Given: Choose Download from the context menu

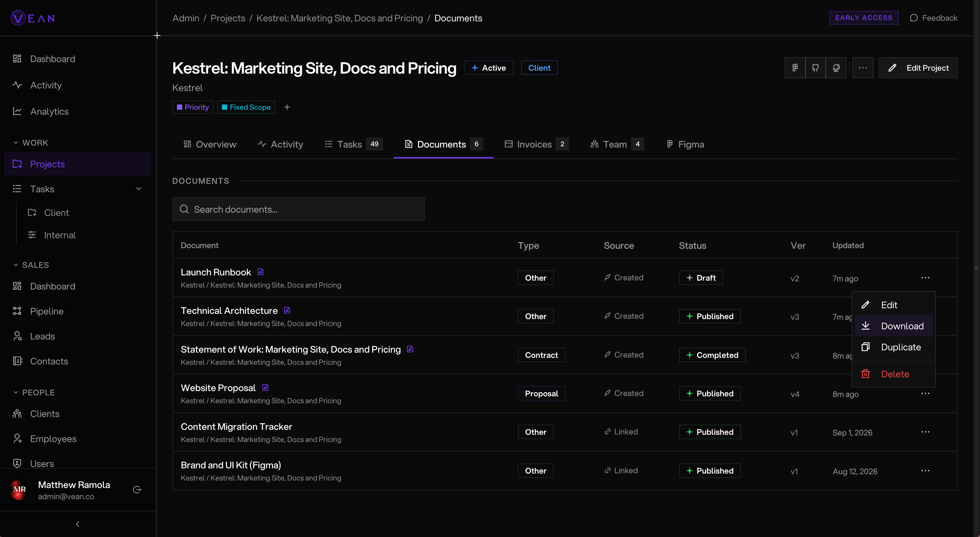Looking at the screenshot, I should click(x=894, y=326).
